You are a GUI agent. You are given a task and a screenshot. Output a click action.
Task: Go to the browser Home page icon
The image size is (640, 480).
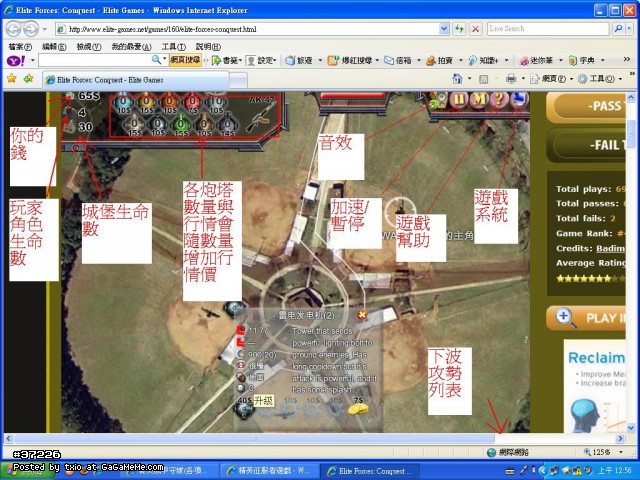click(458, 79)
